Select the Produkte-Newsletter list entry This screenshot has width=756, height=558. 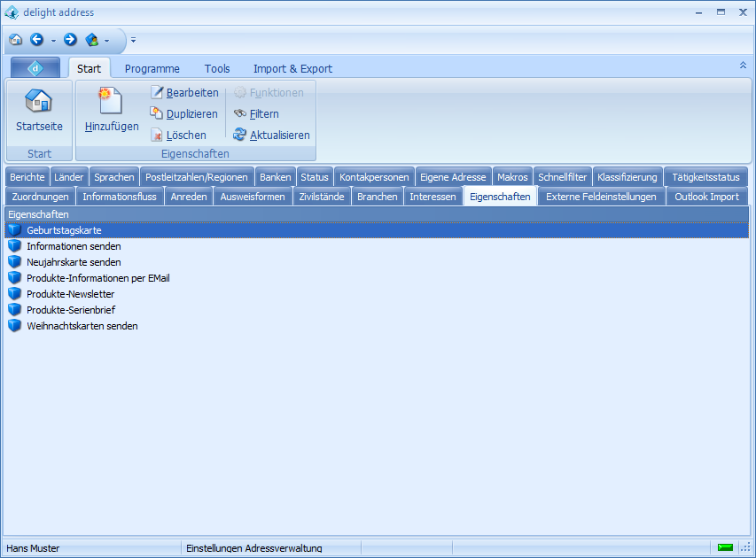pyautogui.click(x=70, y=294)
